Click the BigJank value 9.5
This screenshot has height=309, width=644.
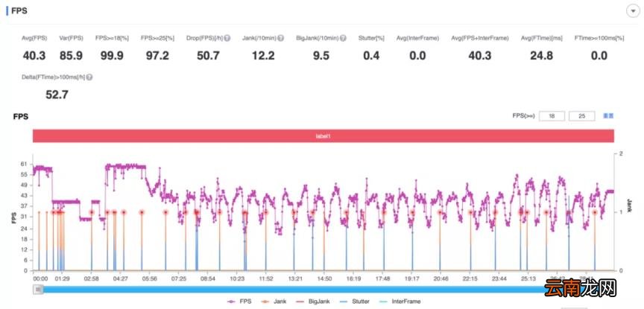(x=321, y=56)
